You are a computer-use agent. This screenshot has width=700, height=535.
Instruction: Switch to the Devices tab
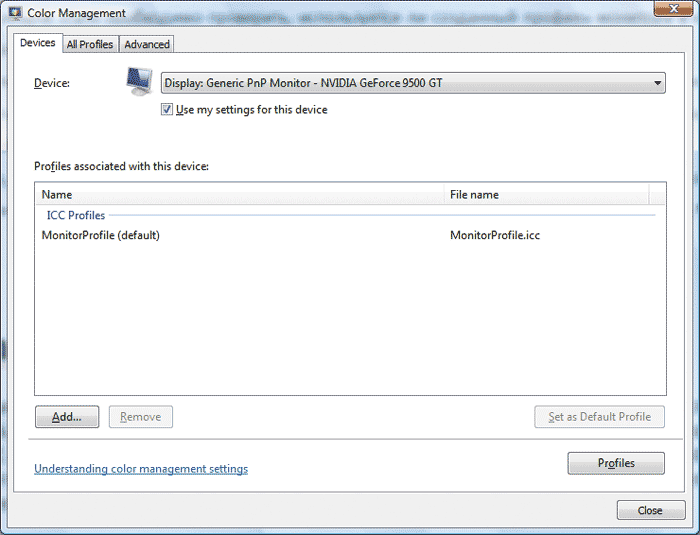[38, 43]
